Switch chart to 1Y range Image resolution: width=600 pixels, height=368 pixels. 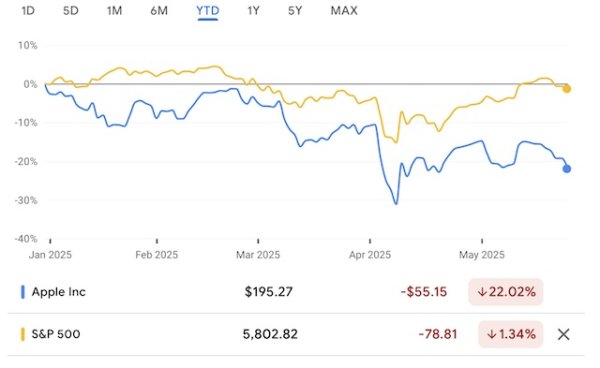click(x=253, y=11)
